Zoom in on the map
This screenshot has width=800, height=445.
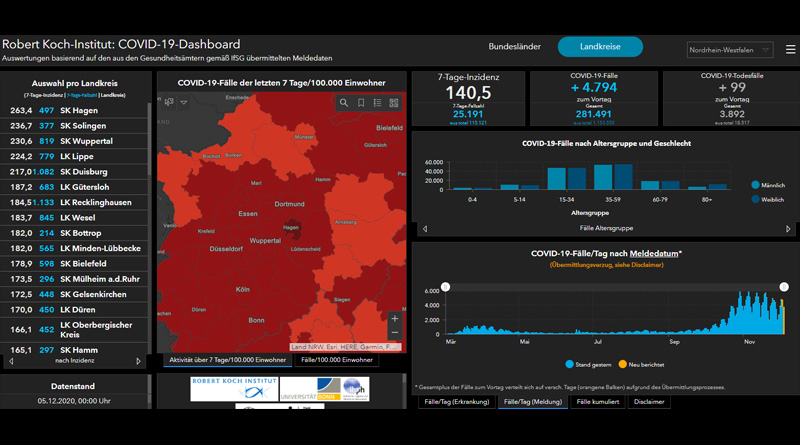tap(394, 318)
